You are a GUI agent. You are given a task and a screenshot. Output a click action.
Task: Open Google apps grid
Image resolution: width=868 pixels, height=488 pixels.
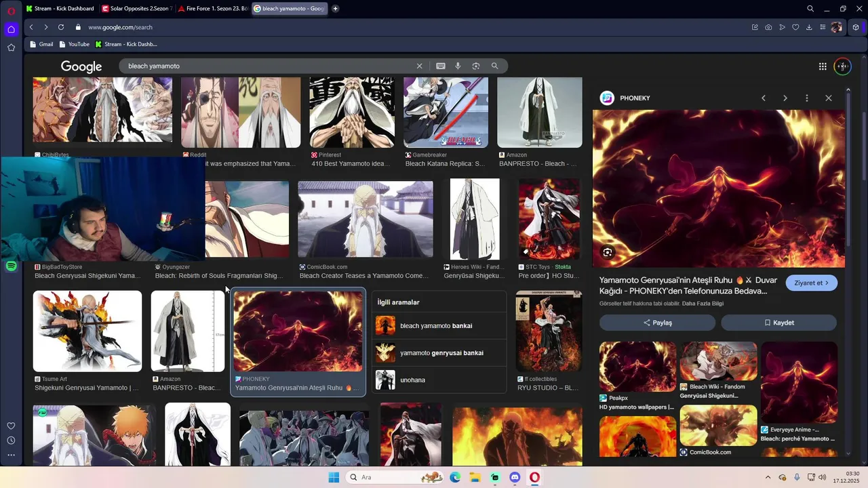(x=823, y=66)
